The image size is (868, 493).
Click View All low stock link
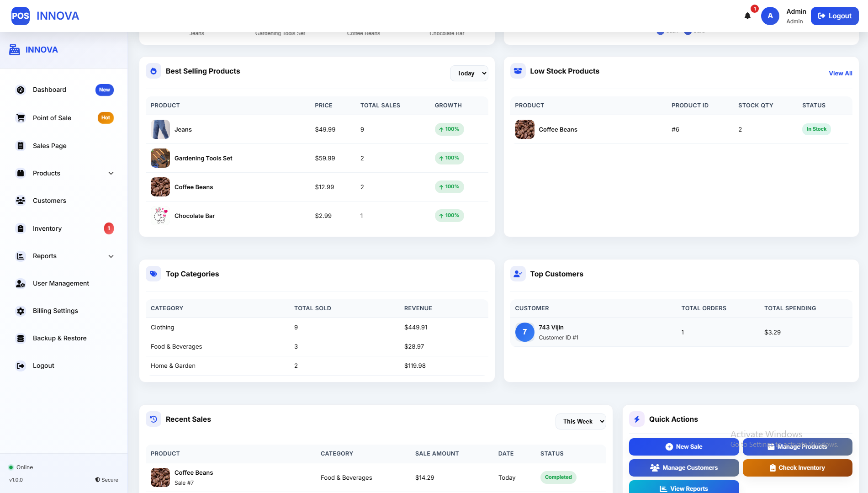840,74
